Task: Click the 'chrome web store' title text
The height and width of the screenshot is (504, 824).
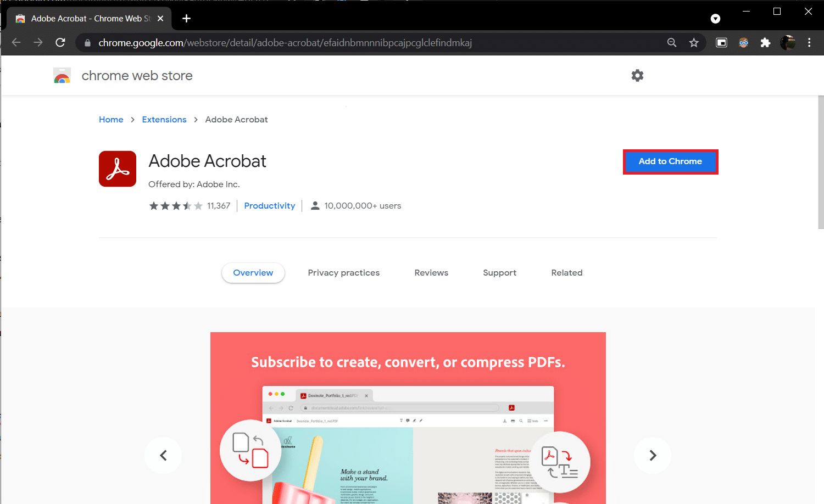Action: [x=137, y=76]
